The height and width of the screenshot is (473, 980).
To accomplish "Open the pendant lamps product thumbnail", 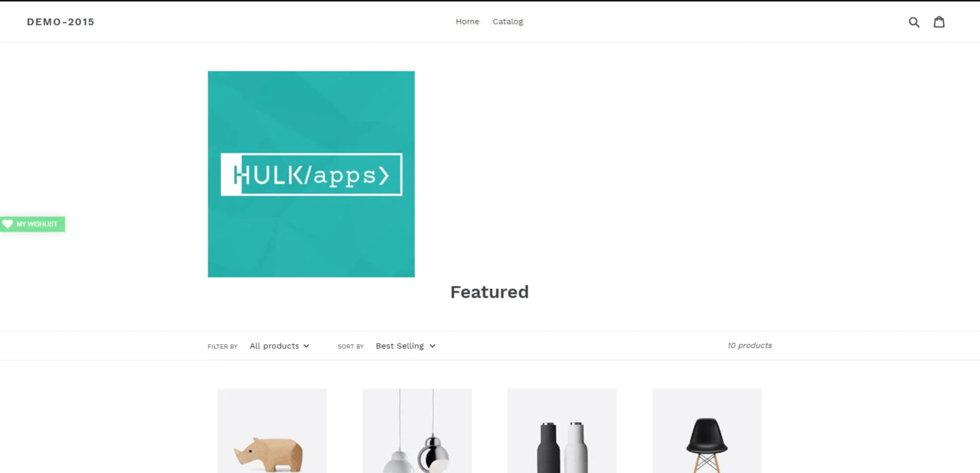I will [417, 431].
